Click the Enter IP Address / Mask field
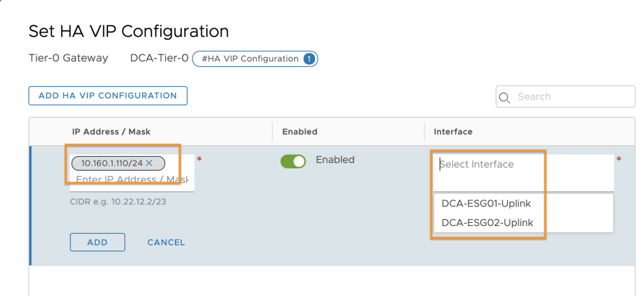 coord(132,179)
